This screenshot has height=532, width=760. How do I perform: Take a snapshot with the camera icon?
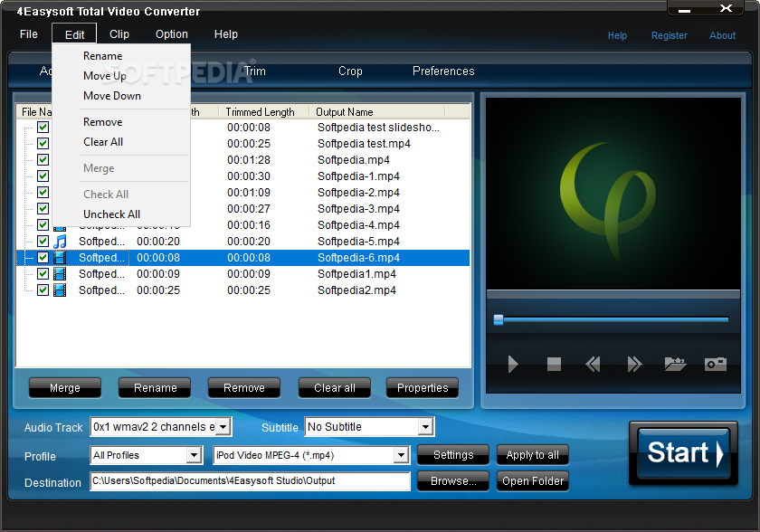point(716,364)
